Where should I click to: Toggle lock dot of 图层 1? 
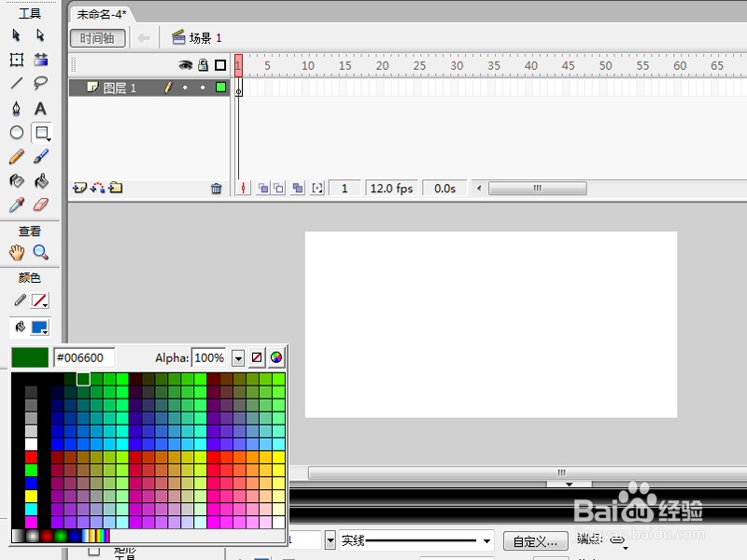203,88
